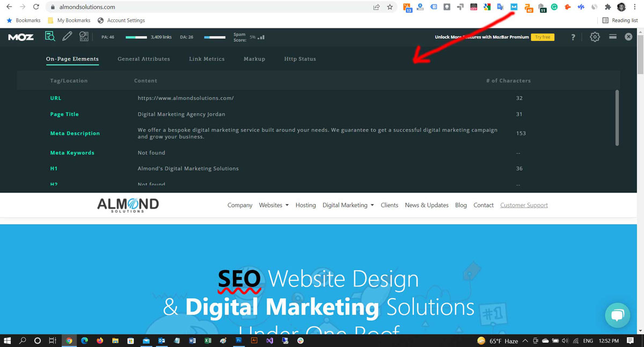Viewport: 644px width, 347px height.
Task: Switch to Markup tab
Action: [x=254, y=59]
